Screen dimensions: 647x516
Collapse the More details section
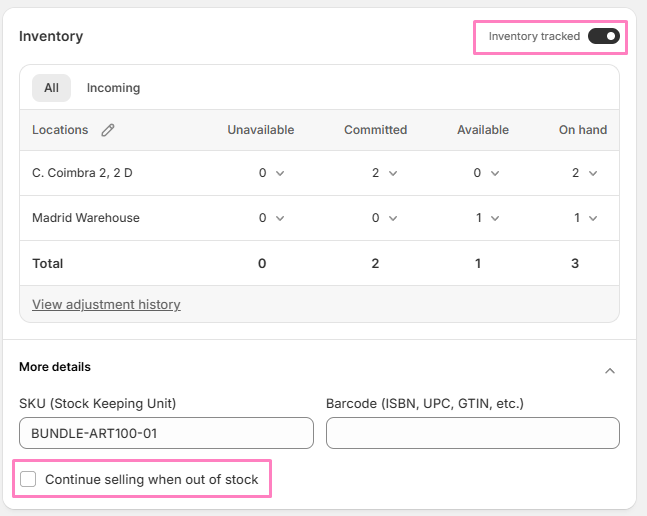[x=610, y=371]
